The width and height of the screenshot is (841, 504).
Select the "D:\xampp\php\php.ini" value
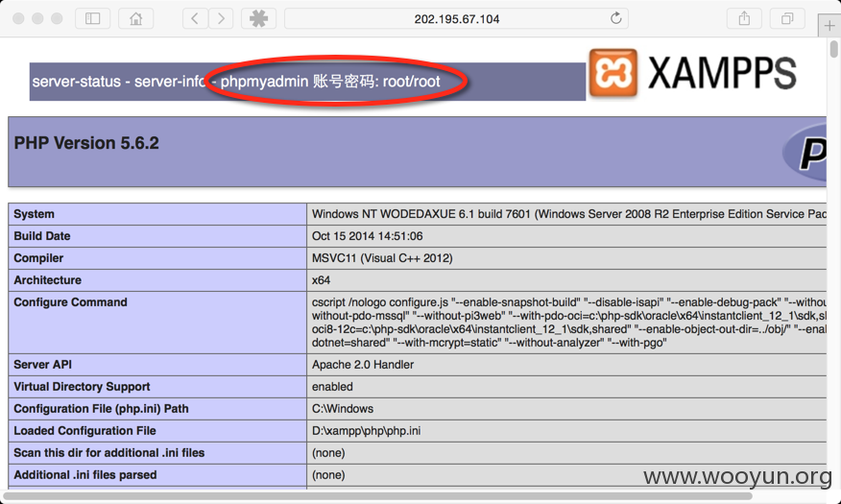tap(367, 430)
